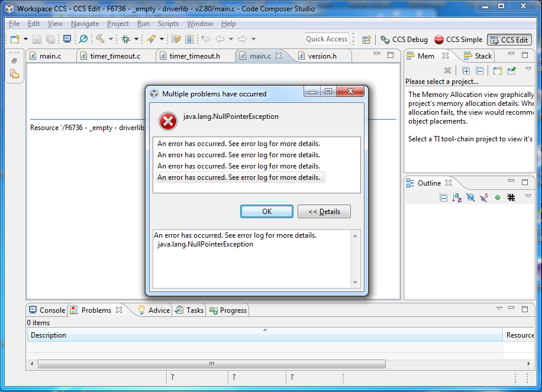Click the open script toolbar icon

coord(176,39)
